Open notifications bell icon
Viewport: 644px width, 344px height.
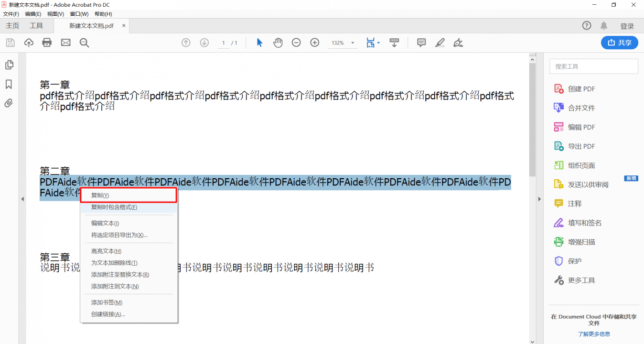(604, 26)
